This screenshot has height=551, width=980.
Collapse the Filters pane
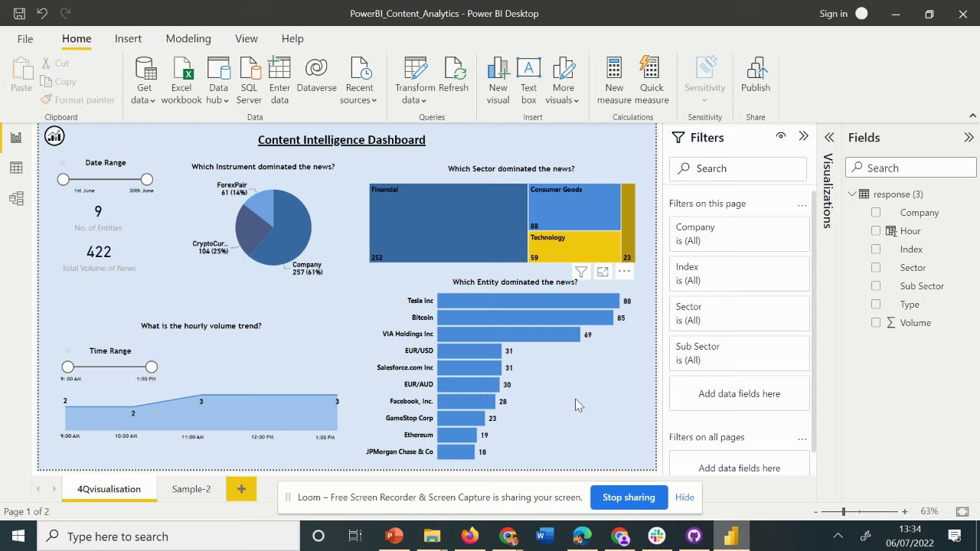[803, 136]
